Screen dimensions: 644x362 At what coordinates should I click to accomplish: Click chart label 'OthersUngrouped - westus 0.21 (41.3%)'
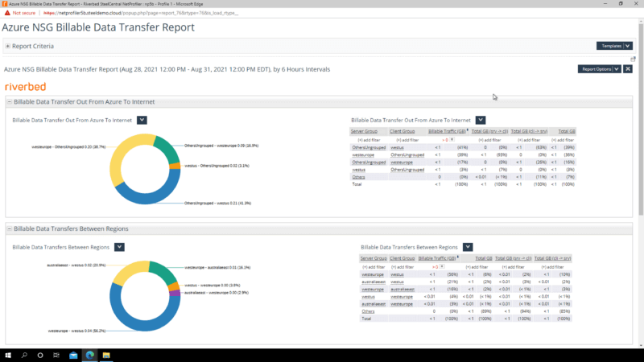[217, 204]
